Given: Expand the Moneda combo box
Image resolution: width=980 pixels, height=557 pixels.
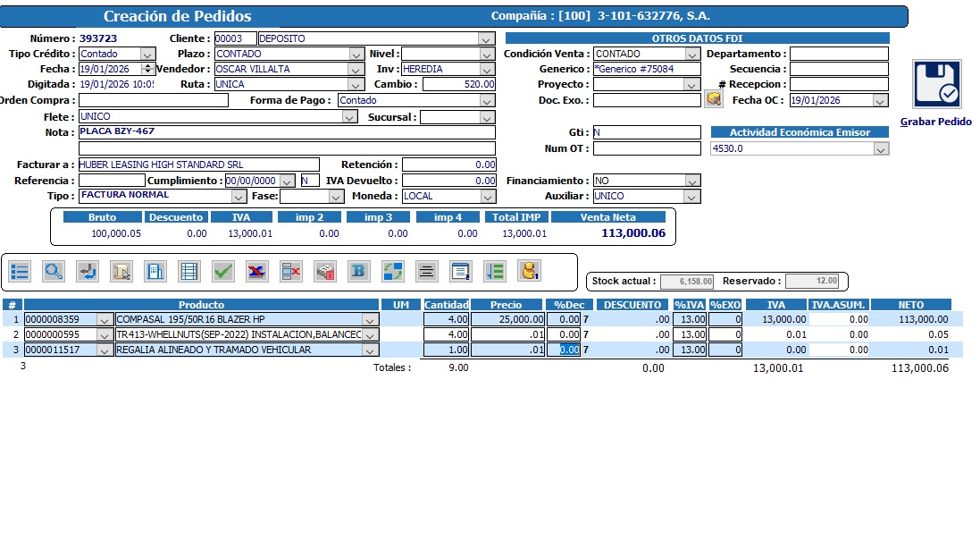Looking at the screenshot, I should click(x=486, y=196).
